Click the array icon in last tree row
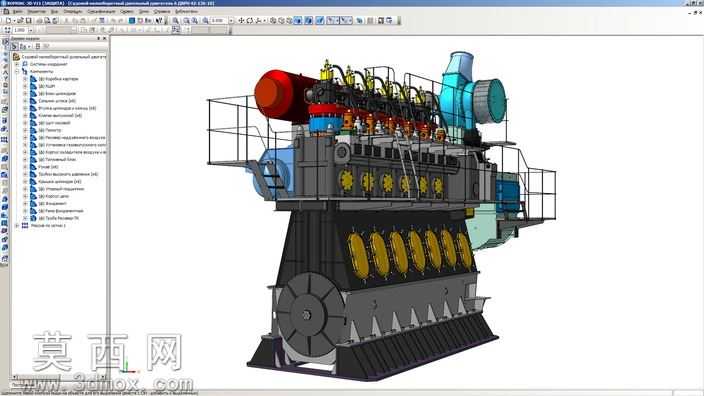704x396 pixels. [25, 225]
